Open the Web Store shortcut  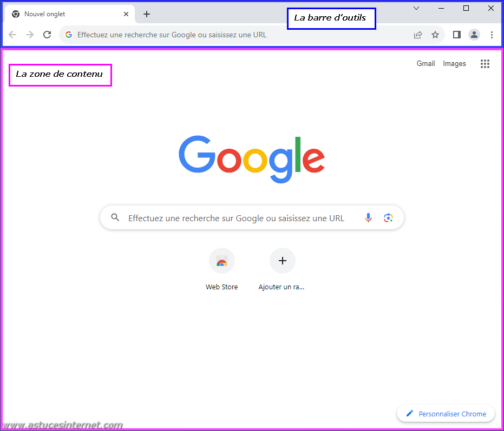tap(222, 269)
